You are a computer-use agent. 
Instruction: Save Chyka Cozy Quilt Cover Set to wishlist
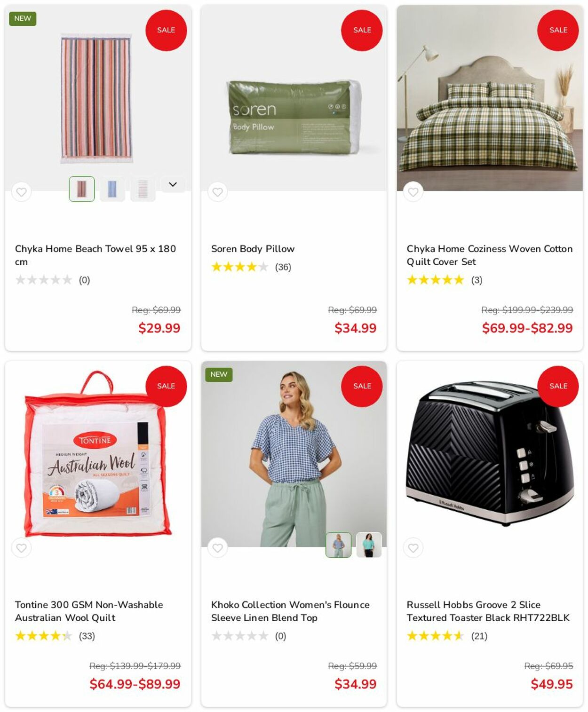click(413, 192)
